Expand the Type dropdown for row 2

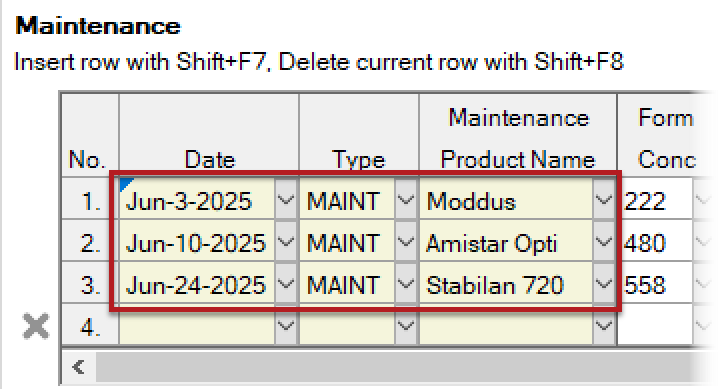point(406,241)
